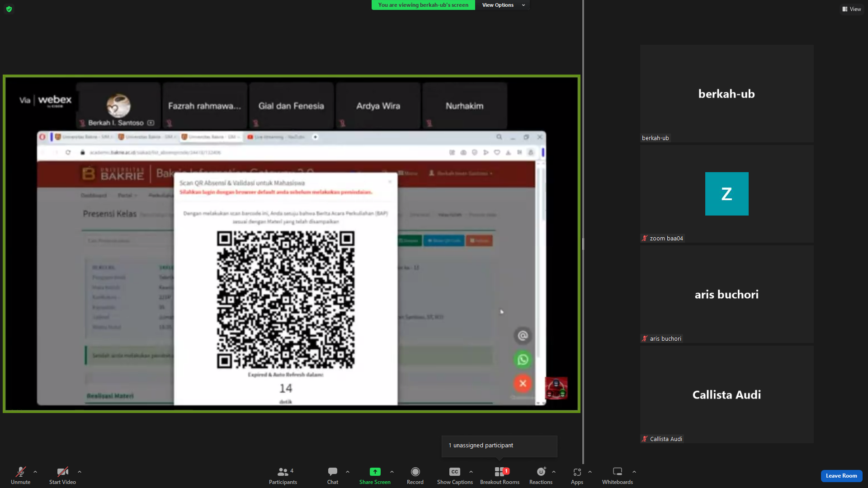The image size is (868, 488).
Task: Click the green WhatsApp floating icon
Action: 523,360
